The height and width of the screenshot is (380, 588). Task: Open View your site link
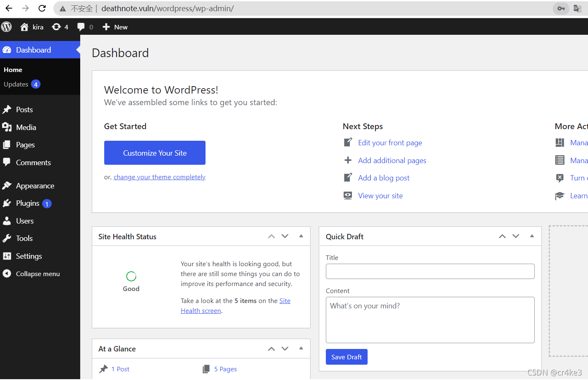[380, 195]
